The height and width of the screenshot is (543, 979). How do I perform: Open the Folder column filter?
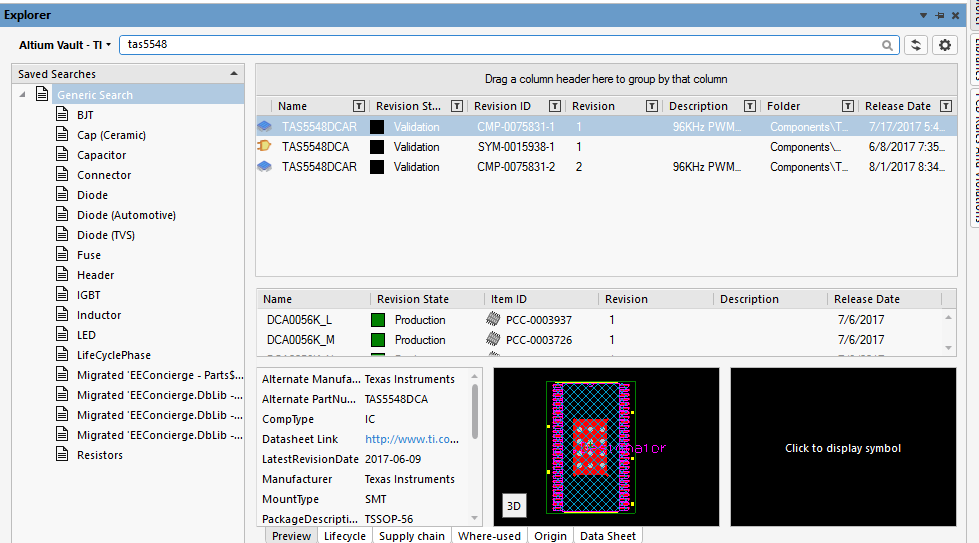[x=848, y=106]
